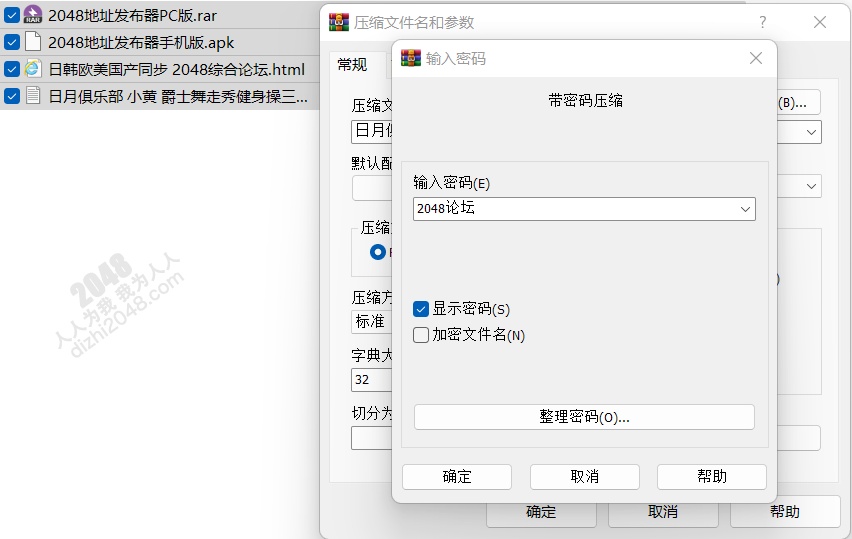The image size is (852, 539).
Task: Click the 整理密码(O)... button
Action: point(584,417)
